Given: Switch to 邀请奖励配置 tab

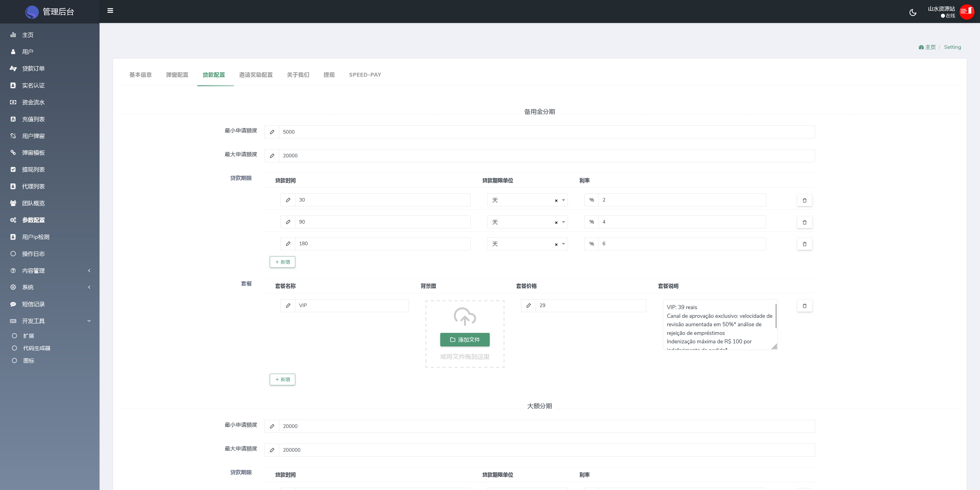Looking at the screenshot, I should pos(256,75).
